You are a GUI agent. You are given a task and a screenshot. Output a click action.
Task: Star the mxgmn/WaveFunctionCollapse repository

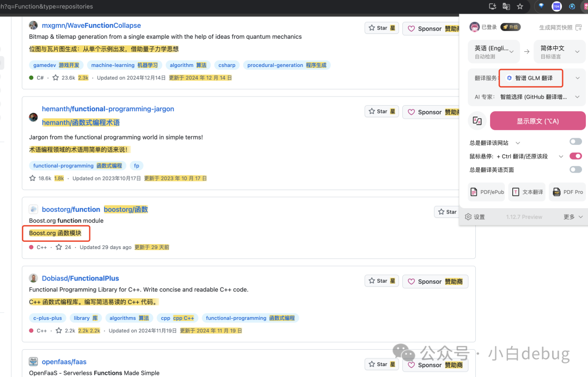tap(382, 28)
